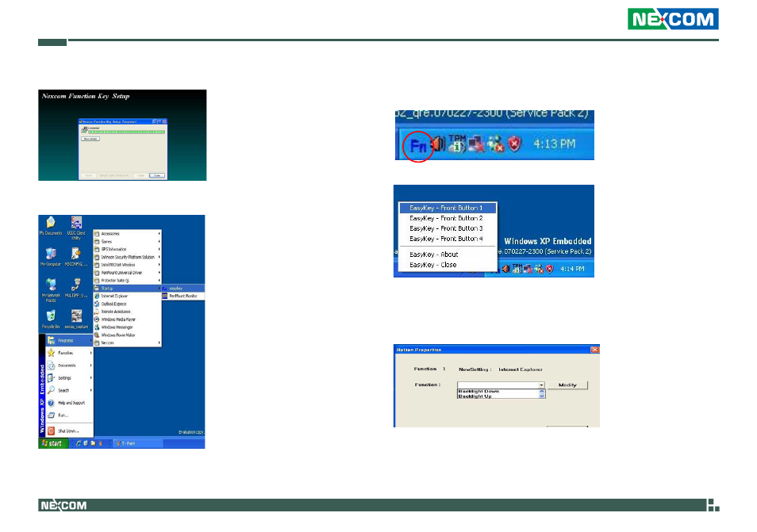
Task: Pick Backlight Up from the list
Action: click(x=475, y=396)
